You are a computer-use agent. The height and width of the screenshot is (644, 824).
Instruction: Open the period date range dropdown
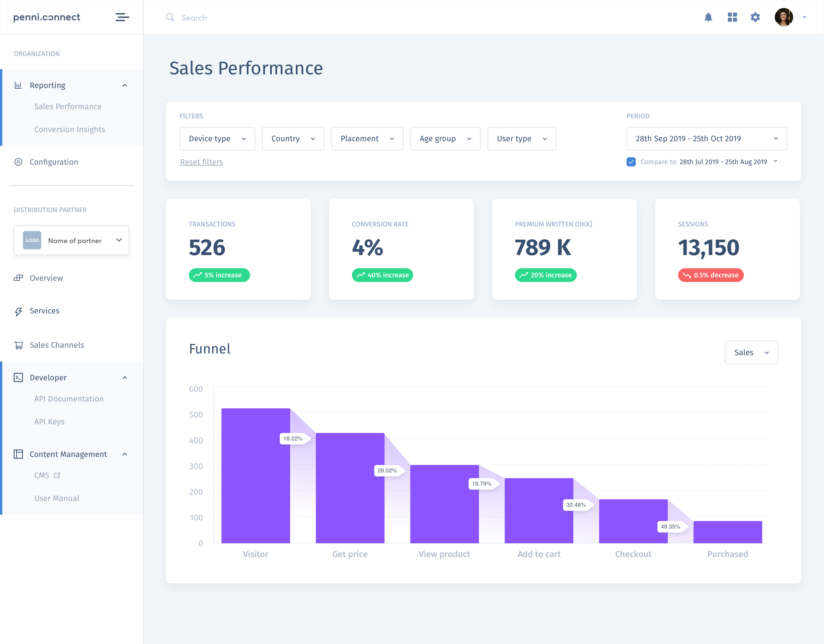(x=706, y=139)
